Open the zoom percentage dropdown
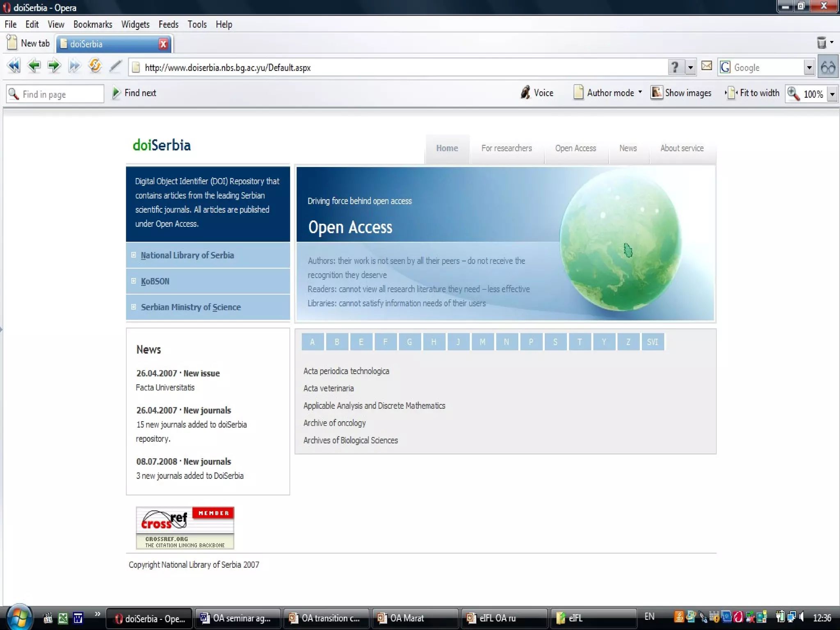 click(832, 94)
